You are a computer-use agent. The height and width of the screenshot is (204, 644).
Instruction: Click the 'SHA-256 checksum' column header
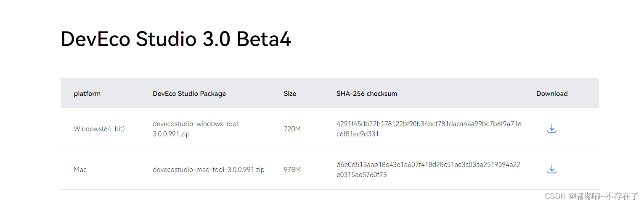(367, 94)
